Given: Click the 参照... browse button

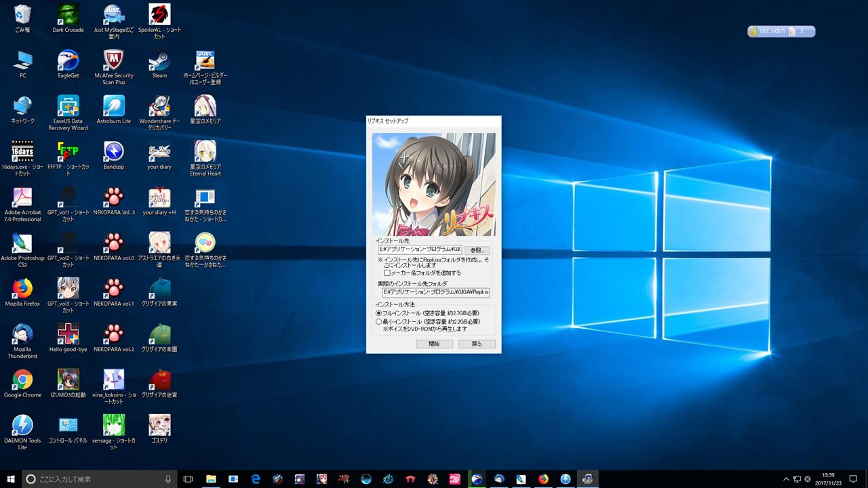Looking at the screenshot, I should click(x=477, y=250).
